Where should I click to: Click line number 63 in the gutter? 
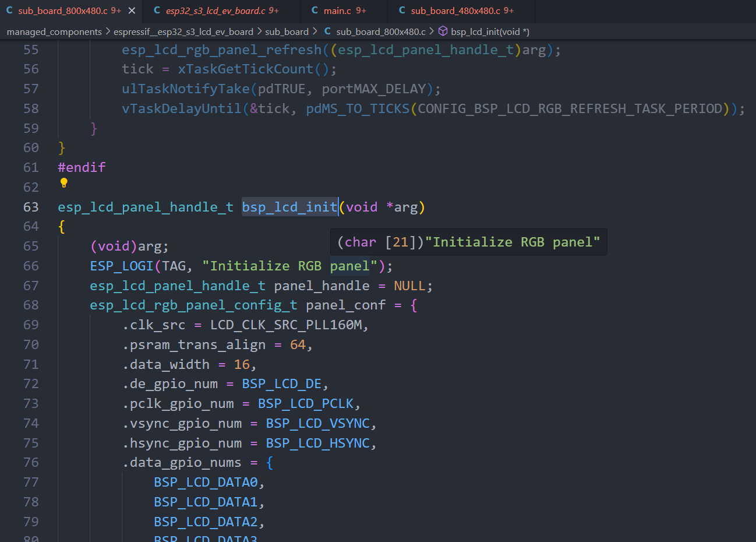tap(31, 207)
